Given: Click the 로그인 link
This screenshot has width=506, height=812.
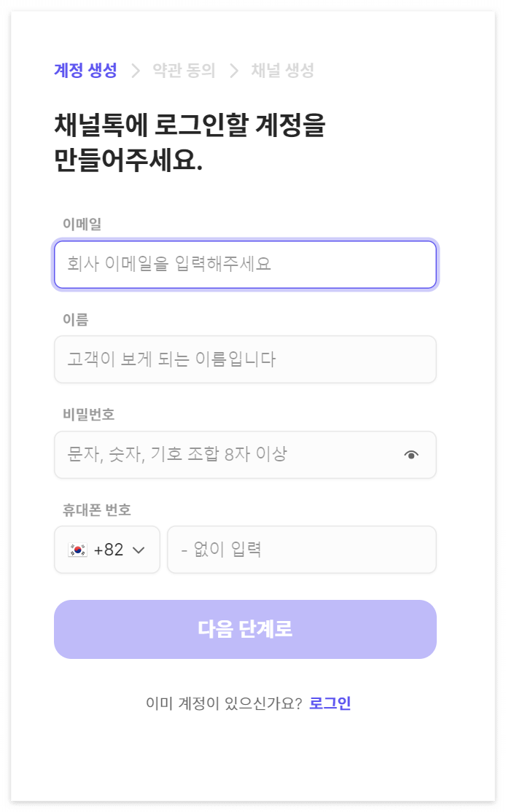Looking at the screenshot, I should click(x=334, y=702).
